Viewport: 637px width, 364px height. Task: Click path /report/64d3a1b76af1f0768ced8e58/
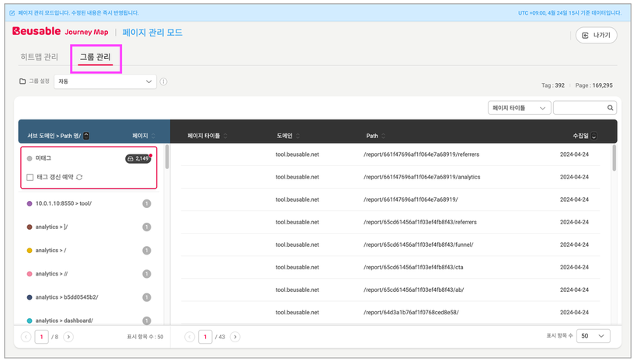[x=411, y=313]
